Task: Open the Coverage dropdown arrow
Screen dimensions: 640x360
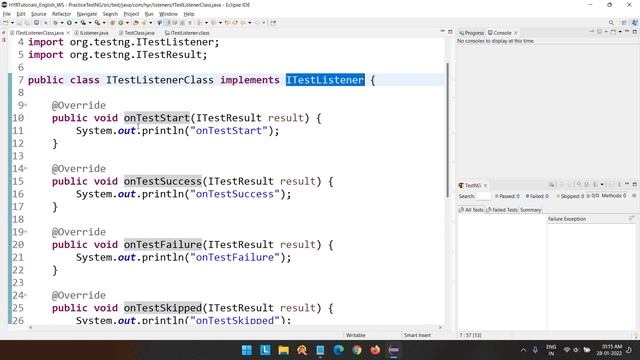Action: pos(90,23)
